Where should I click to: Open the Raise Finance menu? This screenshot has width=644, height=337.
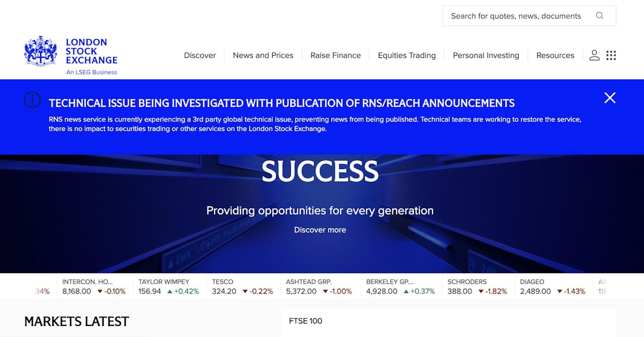[x=336, y=55]
